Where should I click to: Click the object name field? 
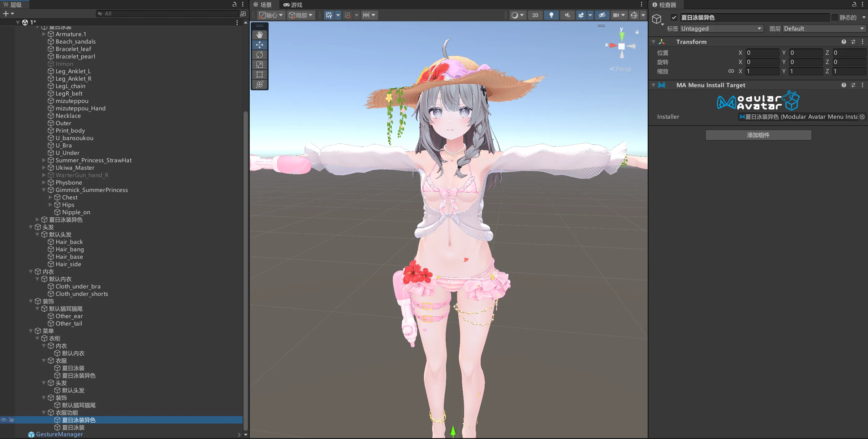[754, 18]
